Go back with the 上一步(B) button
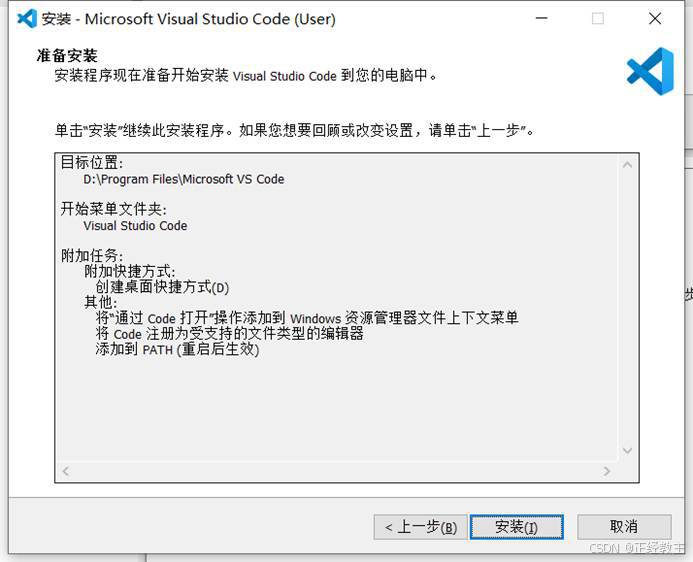The height and width of the screenshot is (562, 693). click(420, 527)
